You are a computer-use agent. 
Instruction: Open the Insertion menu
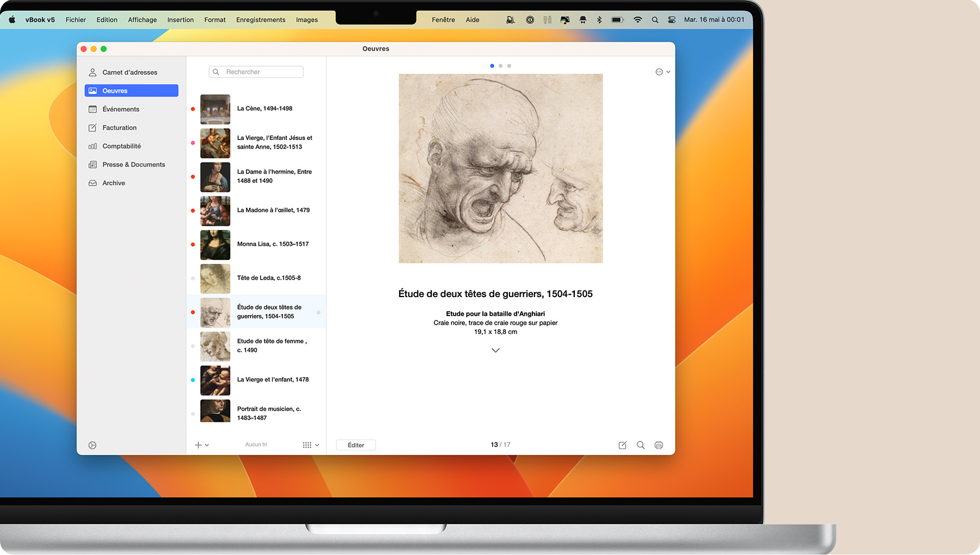(180, 20)
